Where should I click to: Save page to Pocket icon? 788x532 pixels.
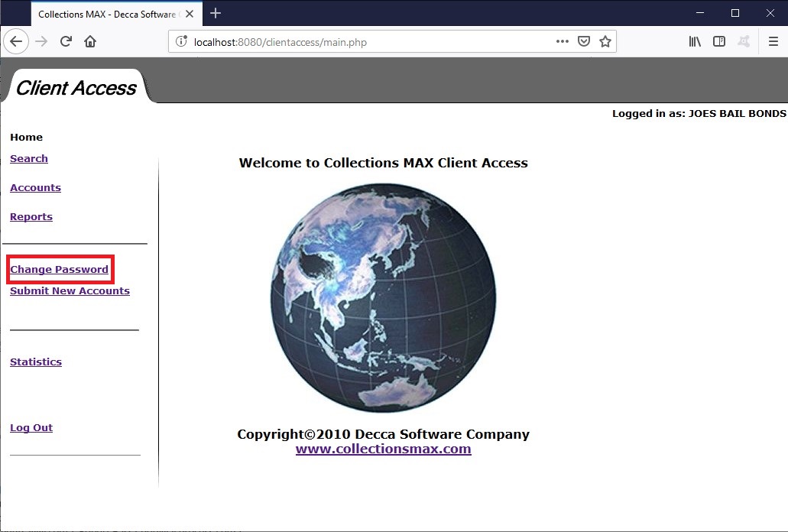coord(583,41)
